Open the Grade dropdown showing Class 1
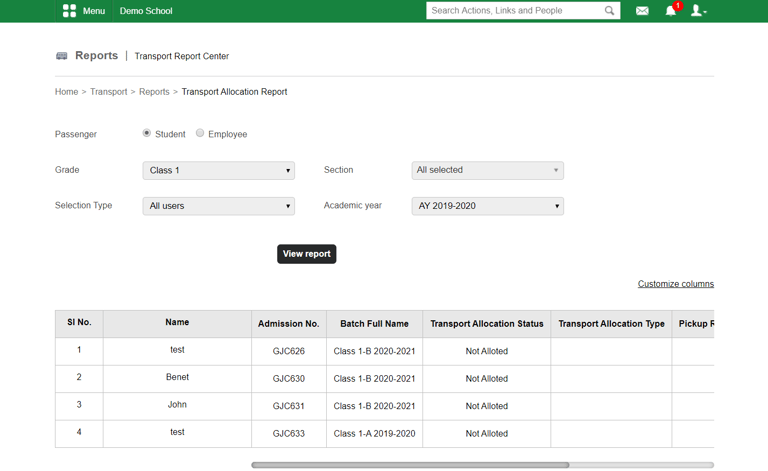 tap(218, 171)
